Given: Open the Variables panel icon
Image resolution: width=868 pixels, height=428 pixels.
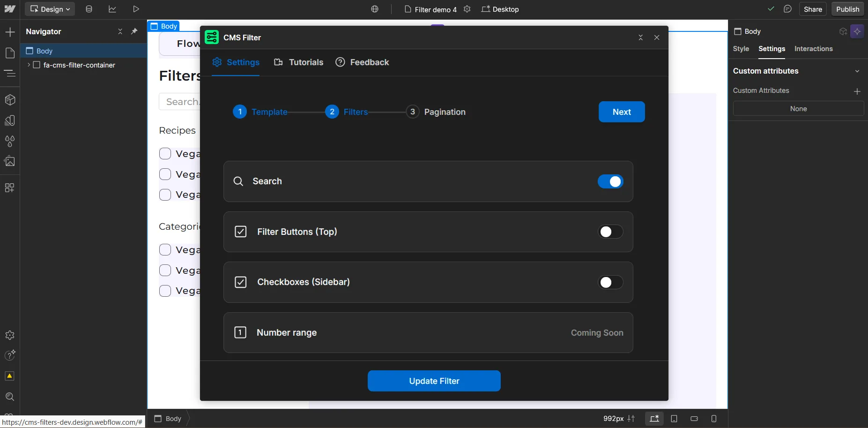Looking at the screenshot, I should click(x=10, y=120).
